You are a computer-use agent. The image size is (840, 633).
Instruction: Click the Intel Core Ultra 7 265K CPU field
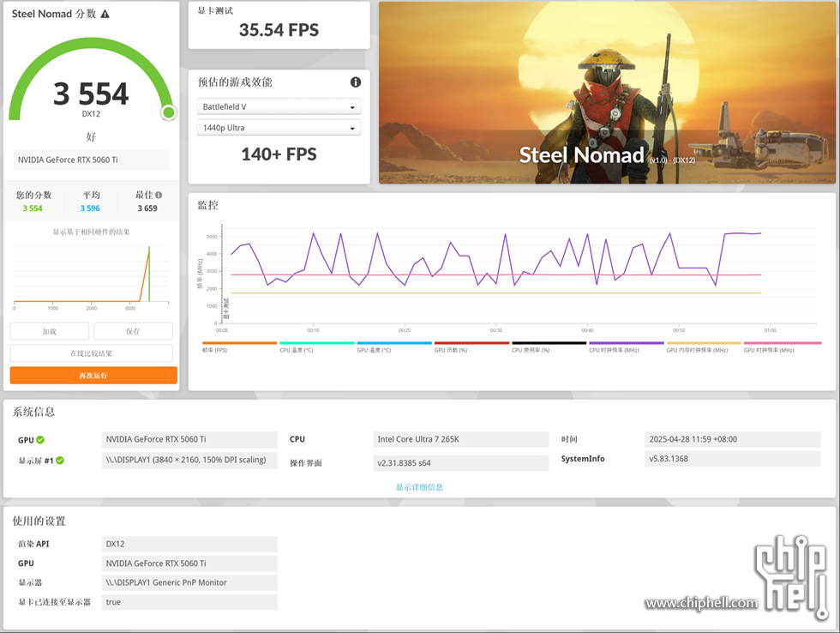(461, 439)
